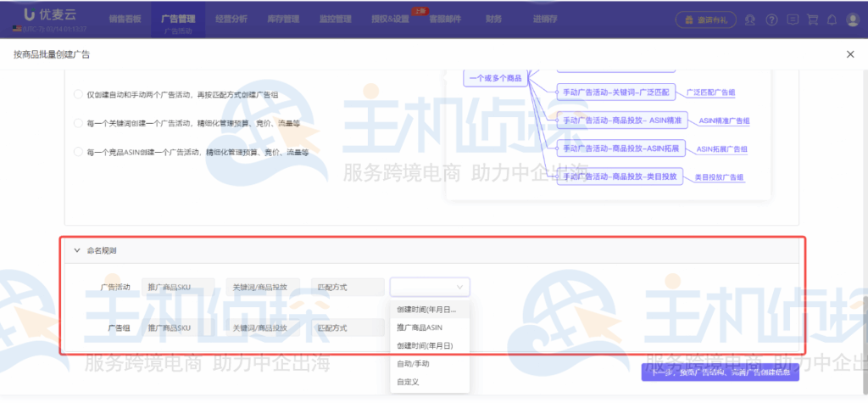The image size is (868, 403).
Task: Click the 优麦云 logo
Action: coord(50,15)
